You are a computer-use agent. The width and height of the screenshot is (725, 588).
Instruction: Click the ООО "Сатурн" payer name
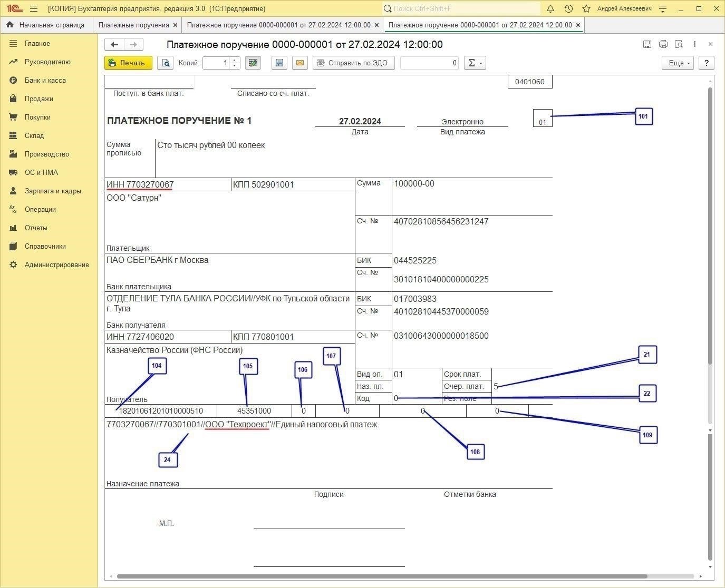(134, 198)
